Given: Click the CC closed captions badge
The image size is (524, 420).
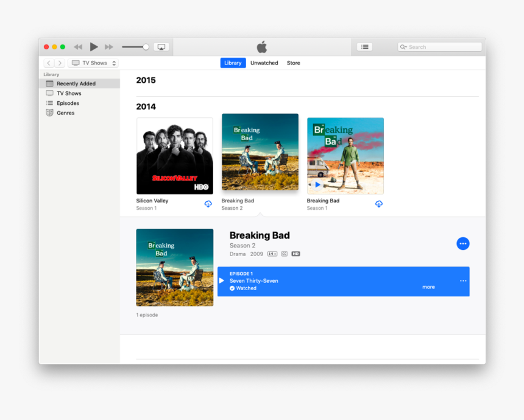Looking at the screenshot, I should coord(285,254).
